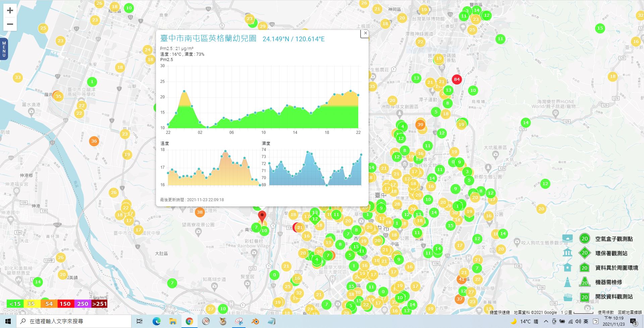Toggle 空氣盒子觀測點 layer icon

click(x=568, y=238)
